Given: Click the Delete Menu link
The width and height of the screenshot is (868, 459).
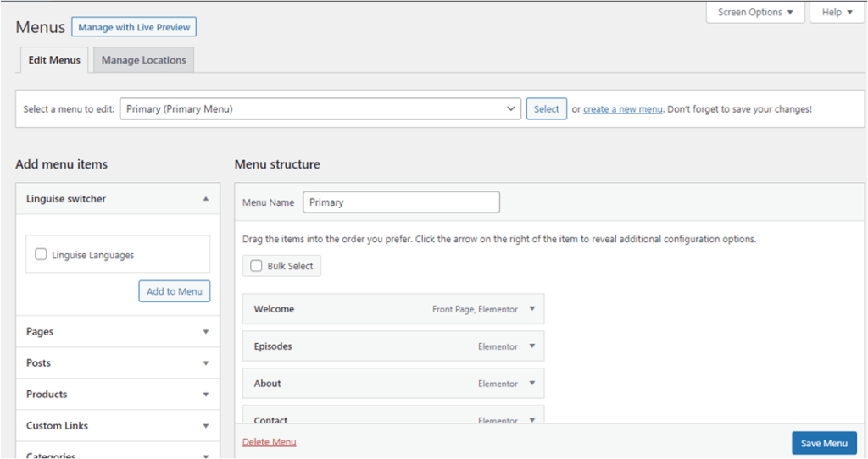Looking at the screenshot, I should click(269, 442).
